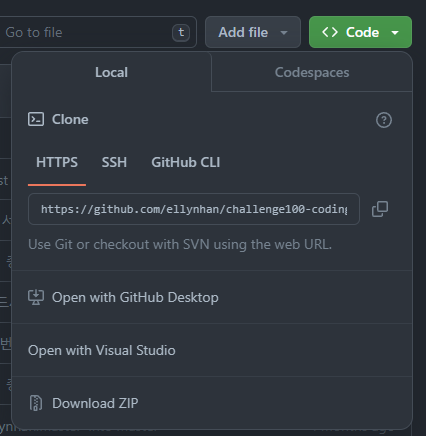This screenshot has width=426, height=436.
Task: Open the clone help question mark icon
Action: pos(384,120)
